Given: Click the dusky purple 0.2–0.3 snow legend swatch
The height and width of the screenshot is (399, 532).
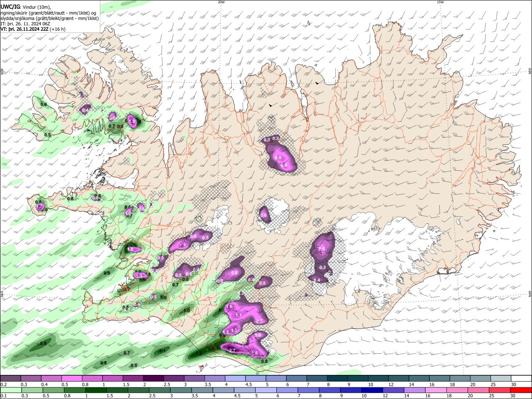Looking at the screenshot, I should pyautogui.click(x=10, y=379).
